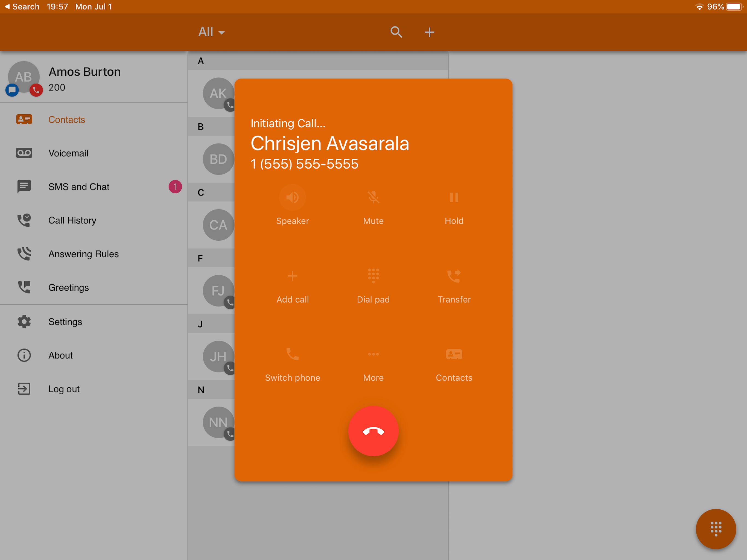Open the All contacts filter dropdown
This screenshot has height=560, width=747.
click(x=211, y=32)
